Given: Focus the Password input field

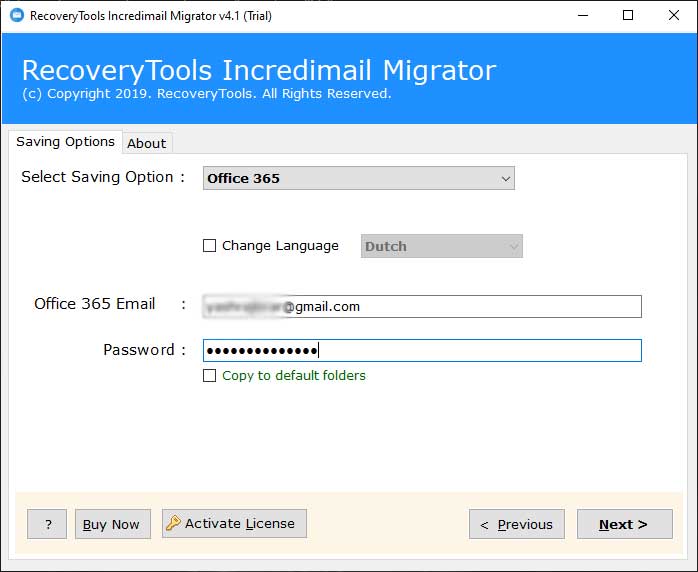Looking at the screenshot, I should tap(422, 350).
